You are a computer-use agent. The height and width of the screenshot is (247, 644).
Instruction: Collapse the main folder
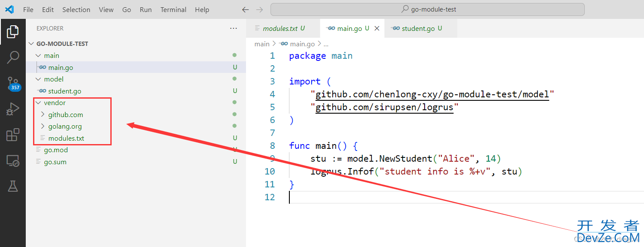click(38, 56)
